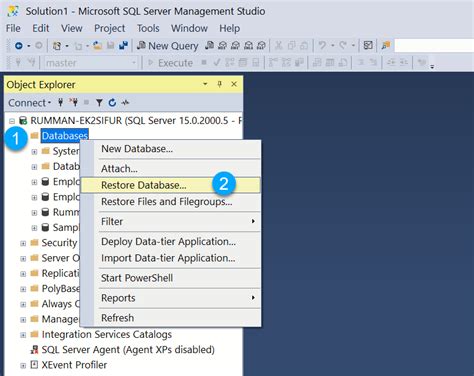The image size is (474, 376).
Task: Choose Import Data-tier Application...
Action: (170, 258)
